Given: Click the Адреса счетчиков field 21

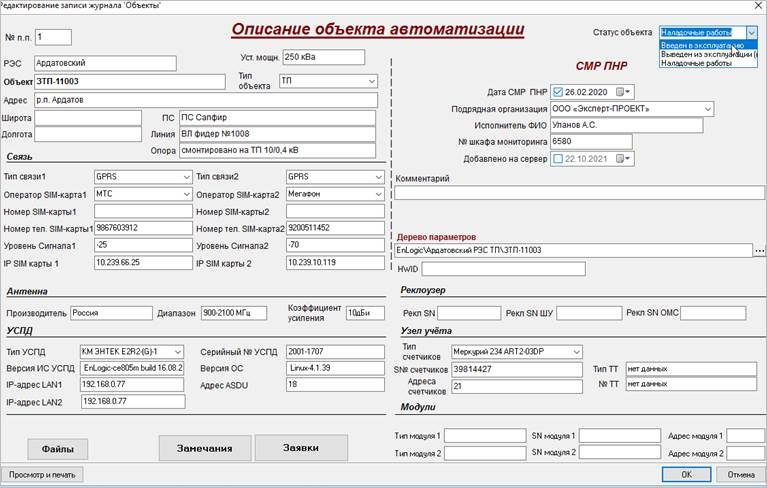Looking at the screenshot, I should pos(517,386).
